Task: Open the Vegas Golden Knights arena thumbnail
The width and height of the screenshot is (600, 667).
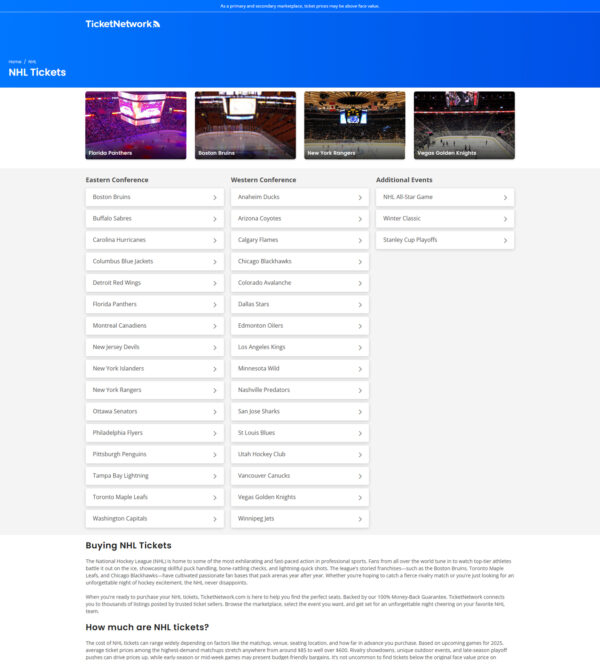Action: (x=464, y=125)
